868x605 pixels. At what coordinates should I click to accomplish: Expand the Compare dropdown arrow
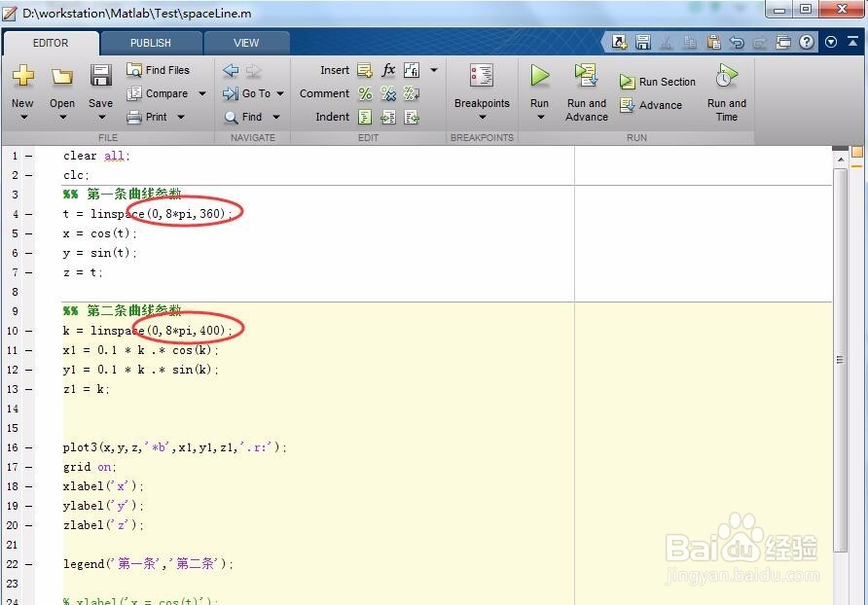(202, 93)
